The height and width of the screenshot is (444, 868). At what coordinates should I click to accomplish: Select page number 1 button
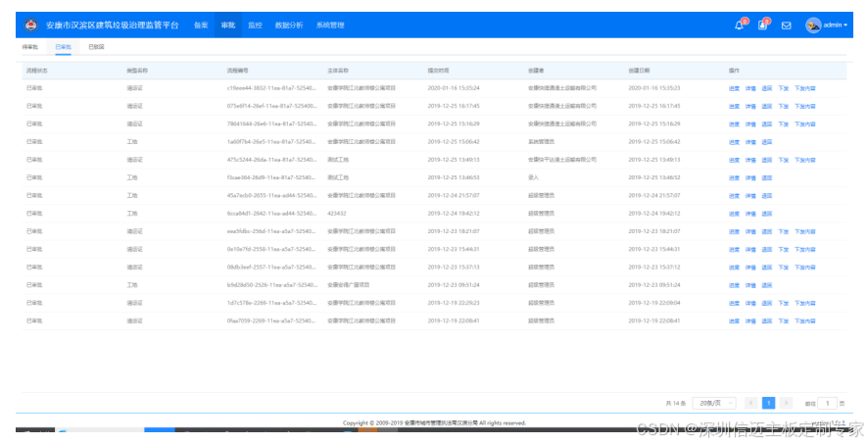coord(769,403)
